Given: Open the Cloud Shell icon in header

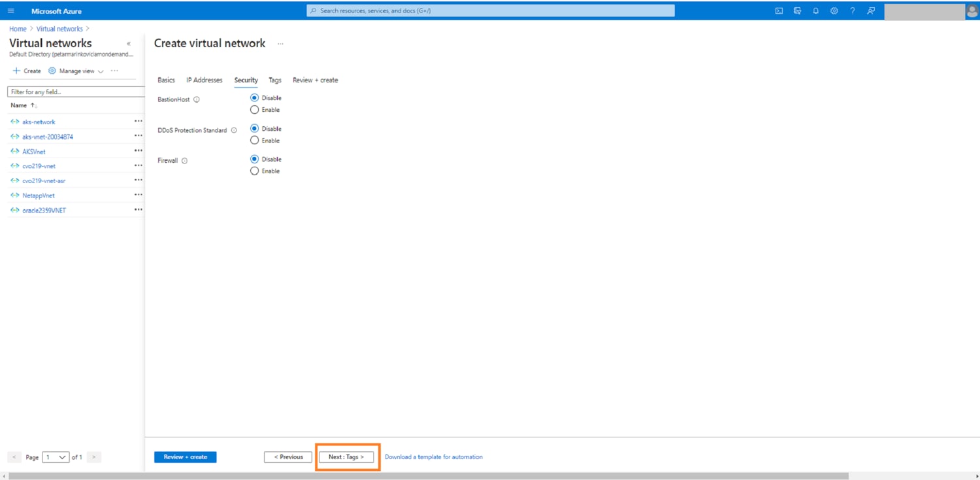Looking at the screenshot, I should [x=779, y=11].
